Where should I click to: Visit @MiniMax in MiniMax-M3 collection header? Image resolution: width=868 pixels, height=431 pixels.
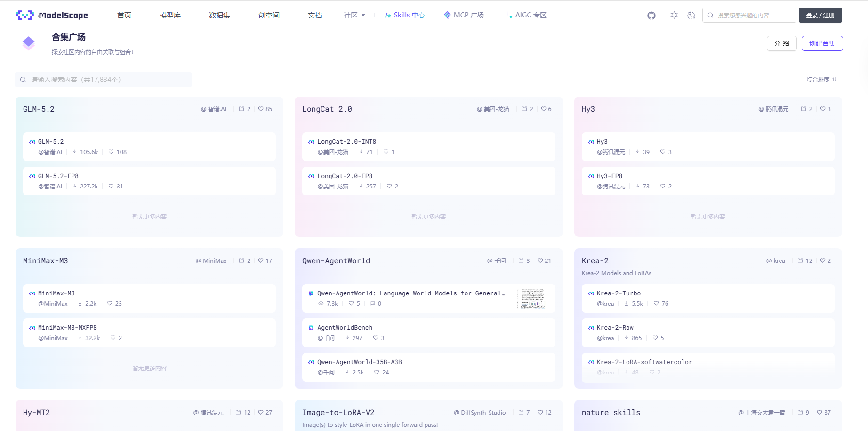click(211, 261)
